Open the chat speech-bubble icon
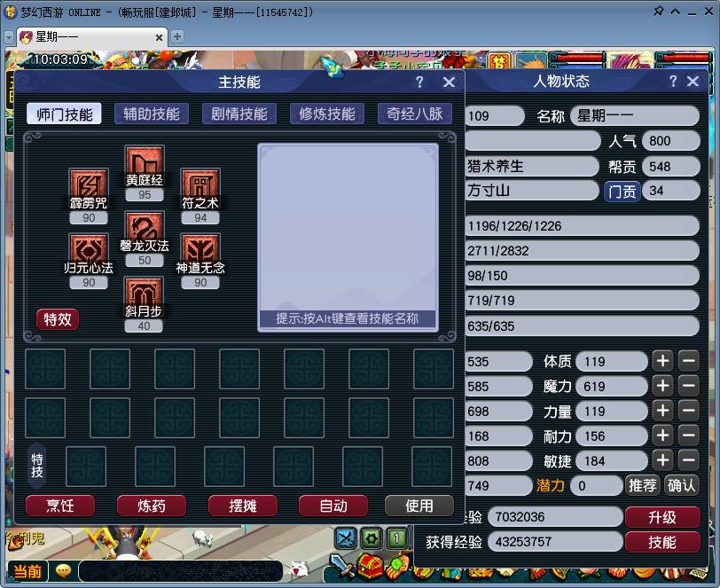This screenshot has height=588, width=720. [63, 571]
